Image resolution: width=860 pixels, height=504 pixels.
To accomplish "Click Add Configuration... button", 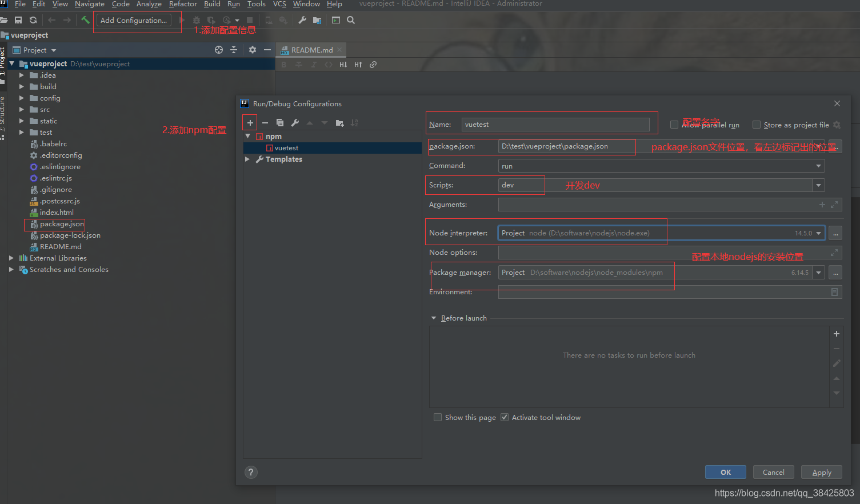I will (x=134, y=20).
